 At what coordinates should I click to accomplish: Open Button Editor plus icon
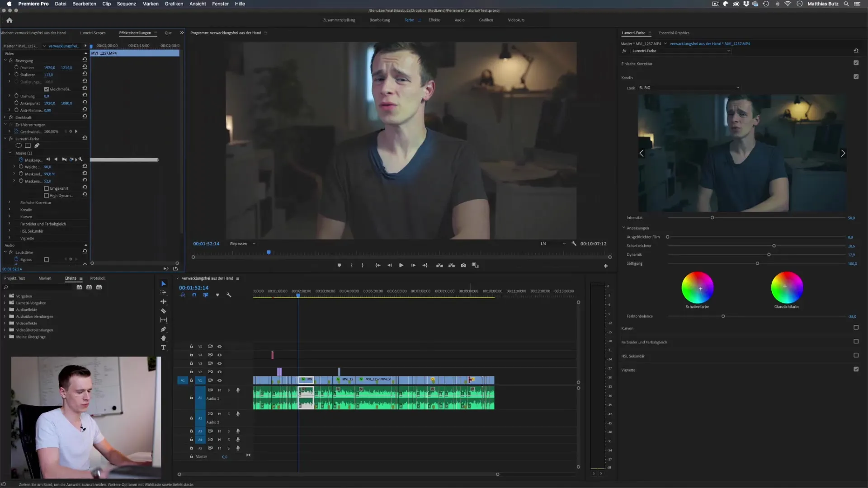coord(606,266)
